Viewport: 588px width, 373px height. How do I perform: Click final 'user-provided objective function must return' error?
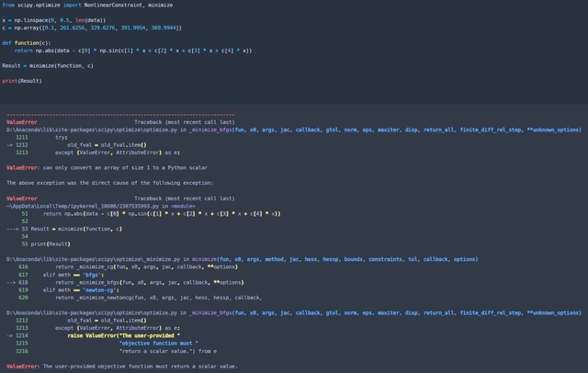122,367
